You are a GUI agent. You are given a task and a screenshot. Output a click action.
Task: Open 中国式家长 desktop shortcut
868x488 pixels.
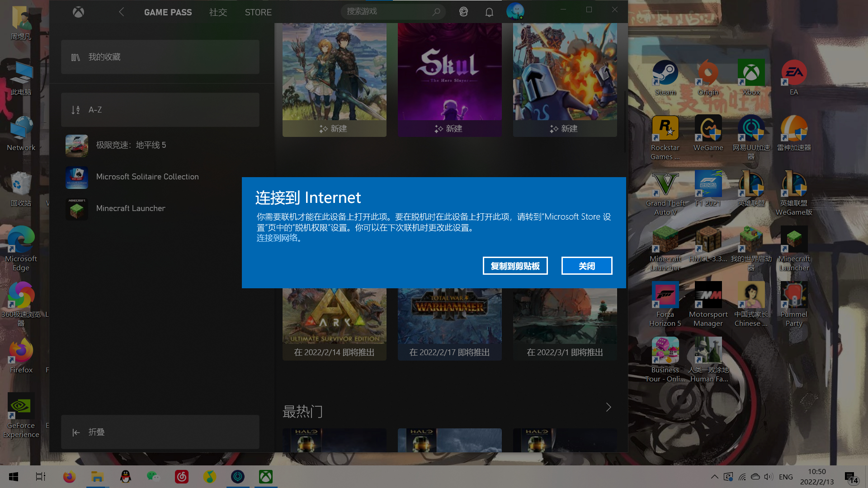751,305
